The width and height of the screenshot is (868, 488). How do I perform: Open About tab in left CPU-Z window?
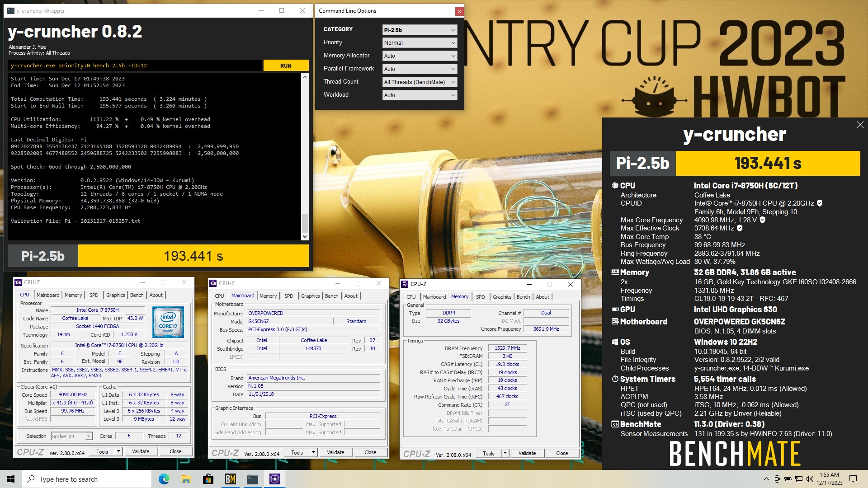coord(156,295)
